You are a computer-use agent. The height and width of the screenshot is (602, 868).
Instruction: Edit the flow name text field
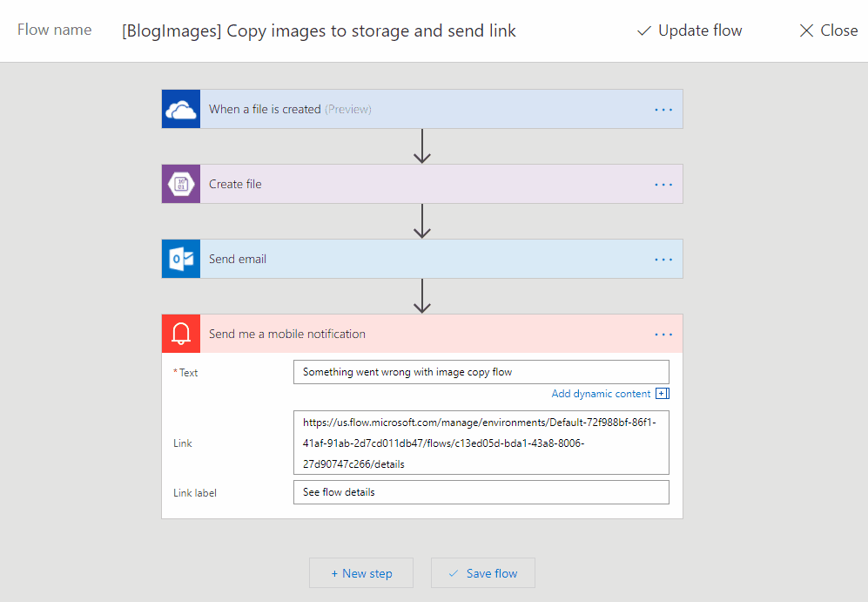point(319,31)
